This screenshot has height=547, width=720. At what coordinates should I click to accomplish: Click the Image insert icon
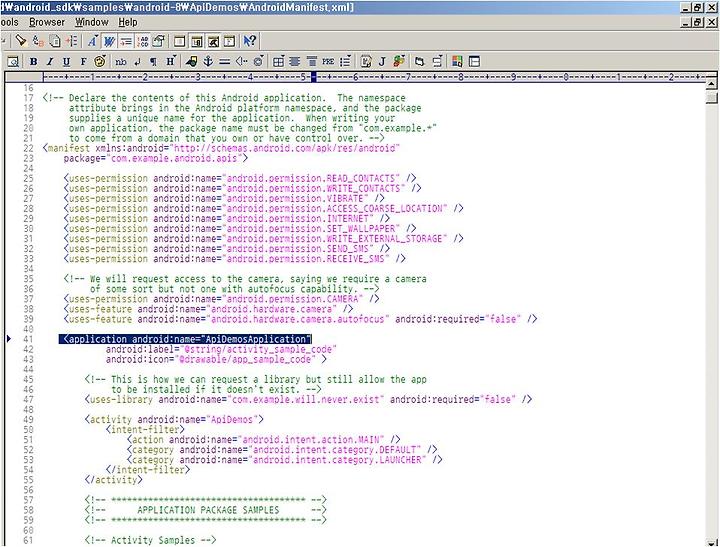[x=191, y=62]
